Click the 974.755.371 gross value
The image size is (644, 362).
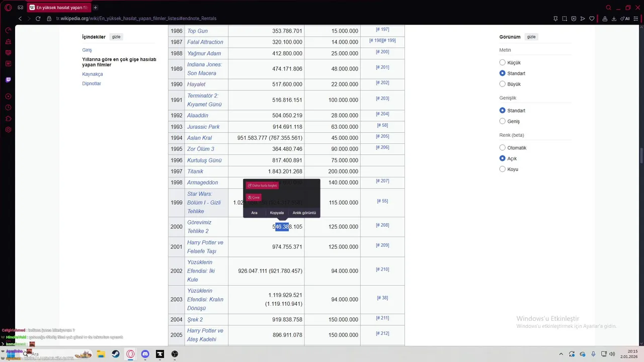click(287, 247)
